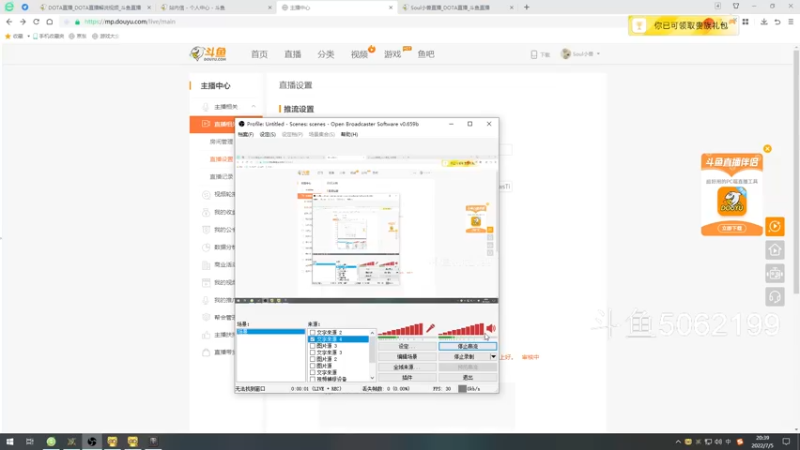
Task: Open 直播 in Douyu navigation
Action: (x=292, y=54)
